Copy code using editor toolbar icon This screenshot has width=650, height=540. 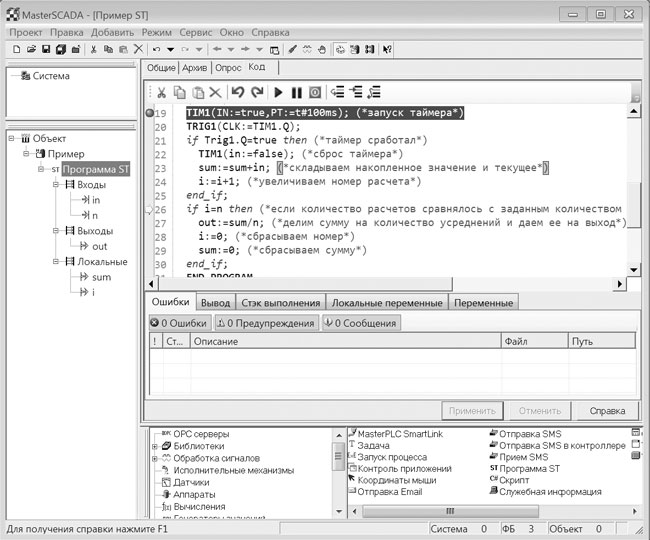coord(179,92)
